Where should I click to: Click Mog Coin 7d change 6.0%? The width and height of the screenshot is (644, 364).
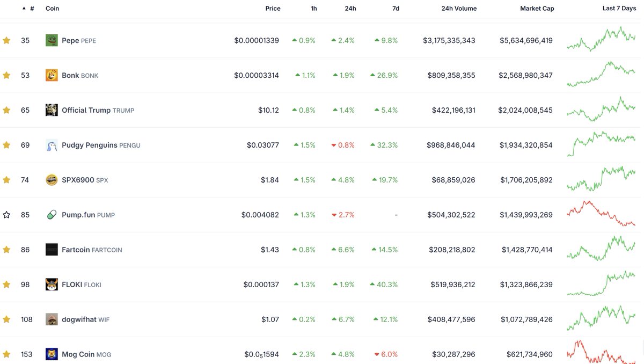(386, 354)
